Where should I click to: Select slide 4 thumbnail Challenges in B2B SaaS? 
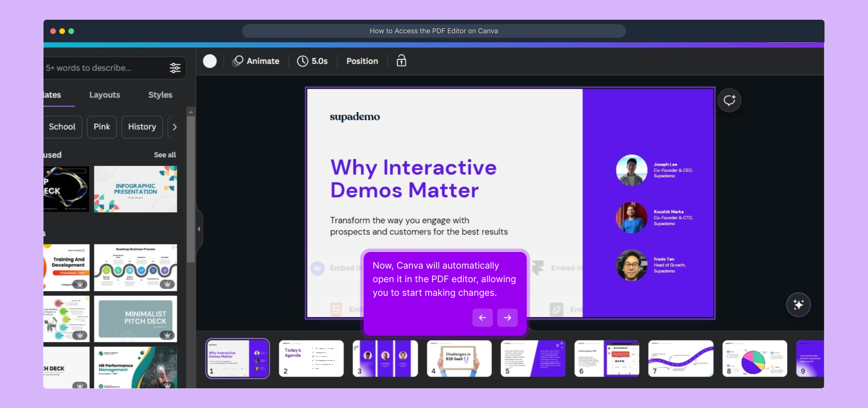coord(459,358)
